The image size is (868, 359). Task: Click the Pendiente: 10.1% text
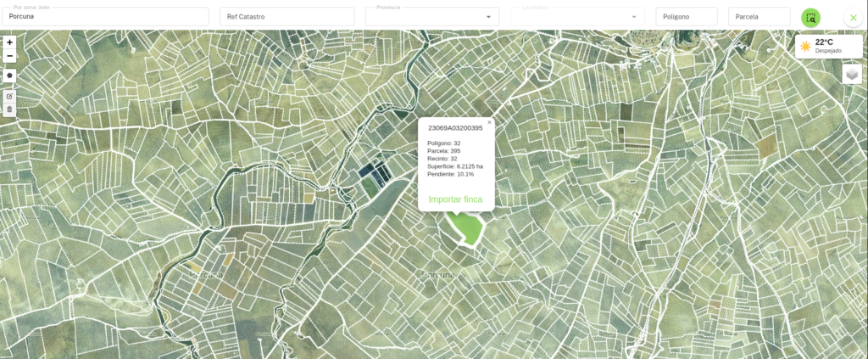point(451,174)
